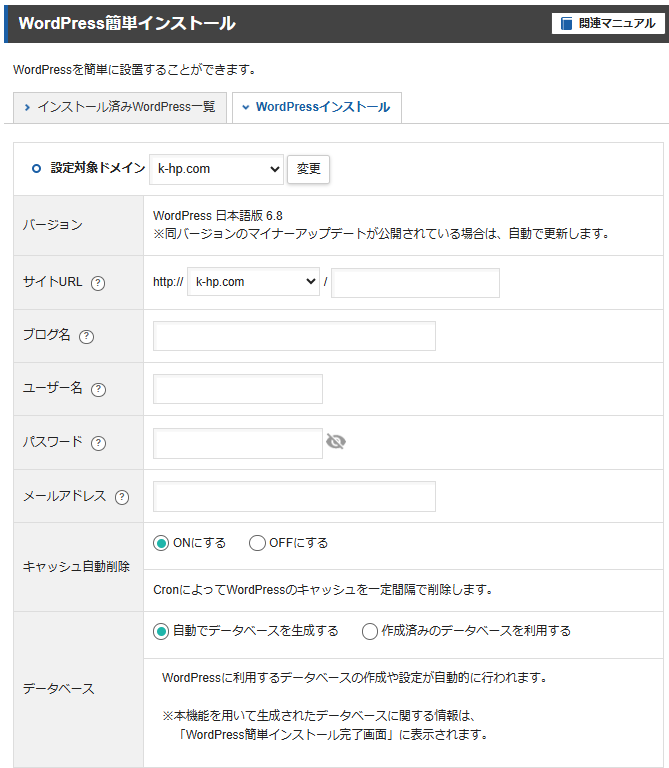669x768 pixels.
Task: Focus the ユーザー名 input field
Action: (x=238, y=389)
